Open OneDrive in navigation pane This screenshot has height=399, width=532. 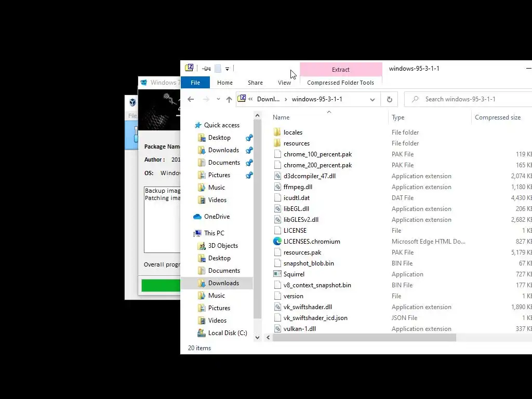[x=217, y=217]
